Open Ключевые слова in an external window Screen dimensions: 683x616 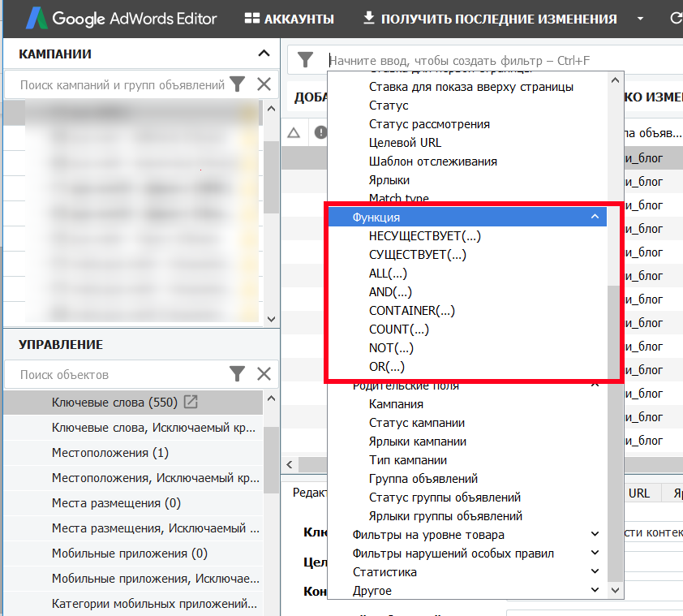coord(191,402)
